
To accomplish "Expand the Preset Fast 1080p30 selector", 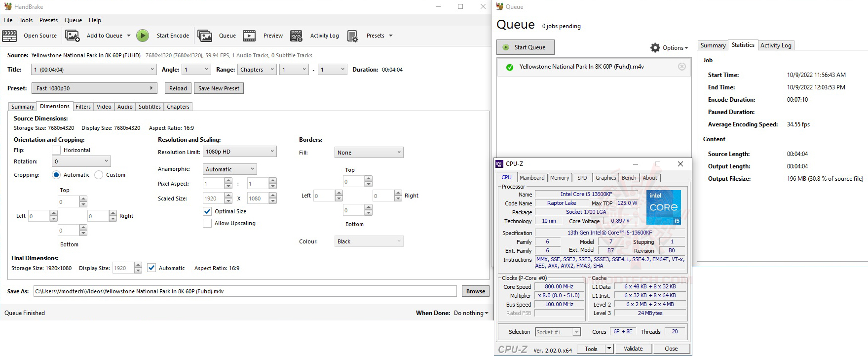I will [x=94, y=88].
